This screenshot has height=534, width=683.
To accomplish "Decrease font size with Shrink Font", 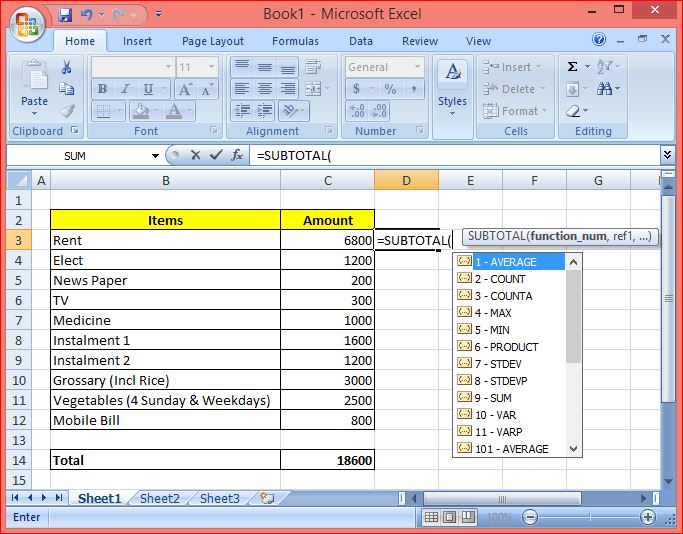I will tap(206, 89).
